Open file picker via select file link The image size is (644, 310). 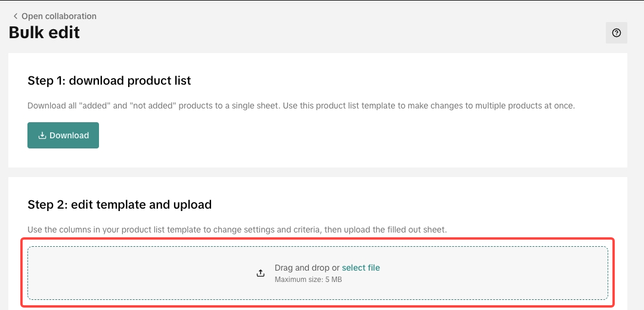tap(361, 268)
